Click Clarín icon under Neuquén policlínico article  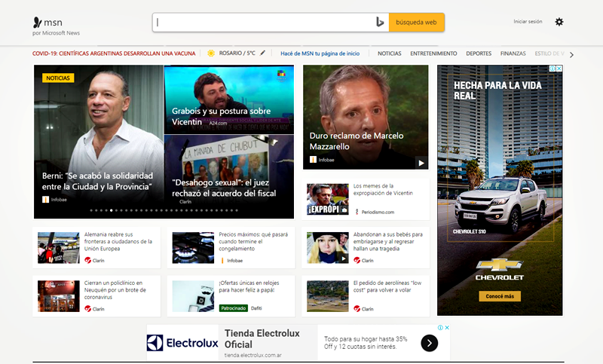pos(87,309)
